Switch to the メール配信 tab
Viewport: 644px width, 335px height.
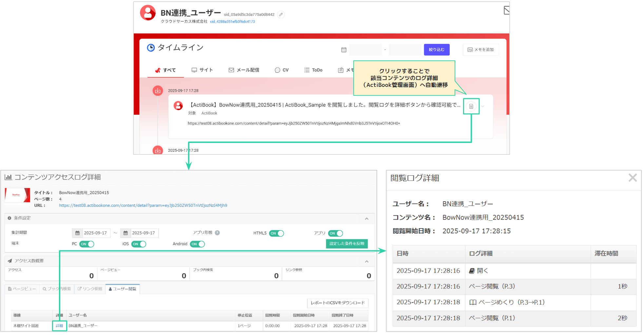[x=244, y=70]
